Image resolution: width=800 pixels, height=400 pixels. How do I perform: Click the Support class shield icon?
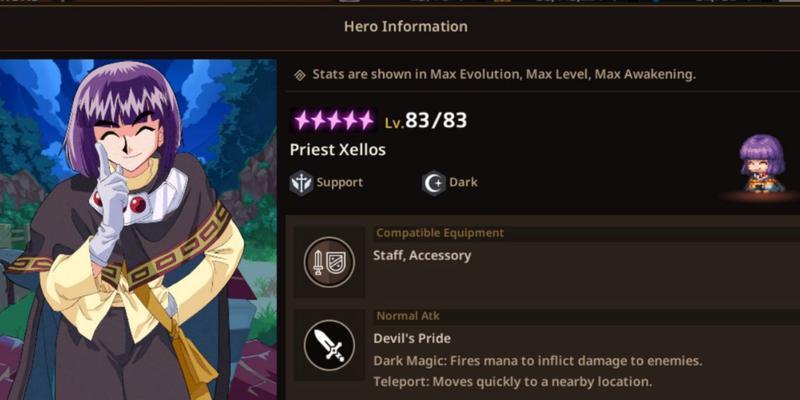click(301, 183)
